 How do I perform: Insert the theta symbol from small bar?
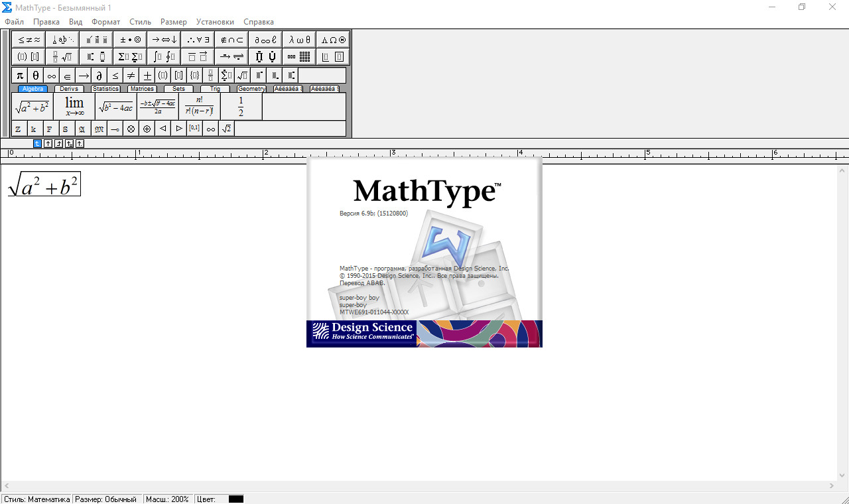pos(36,76)
